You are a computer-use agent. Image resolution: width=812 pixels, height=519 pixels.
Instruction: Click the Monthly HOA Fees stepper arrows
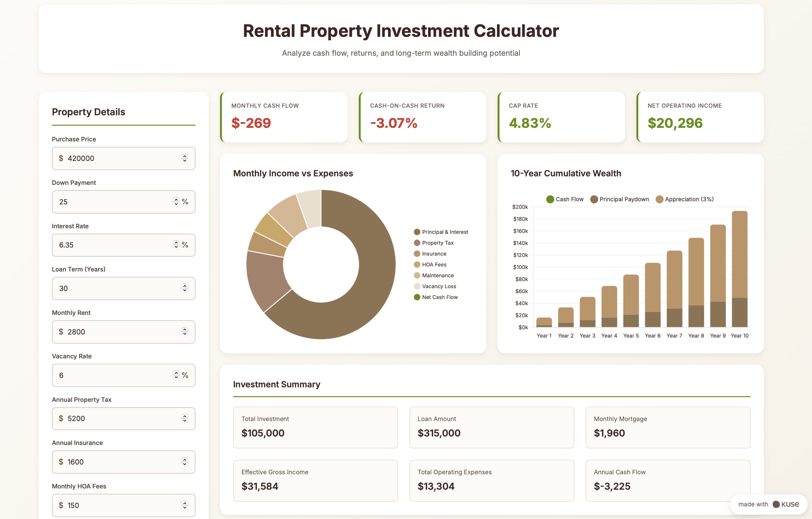(184, 505)
